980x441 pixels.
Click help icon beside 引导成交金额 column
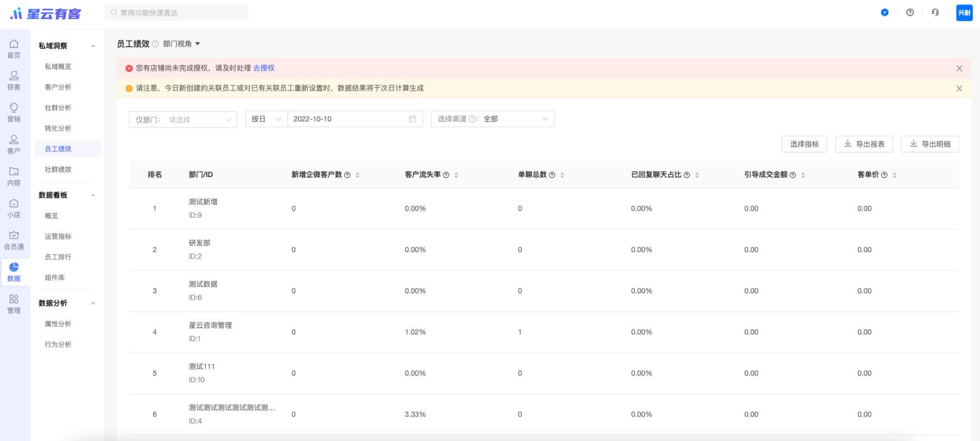click(x=793, y=175)
